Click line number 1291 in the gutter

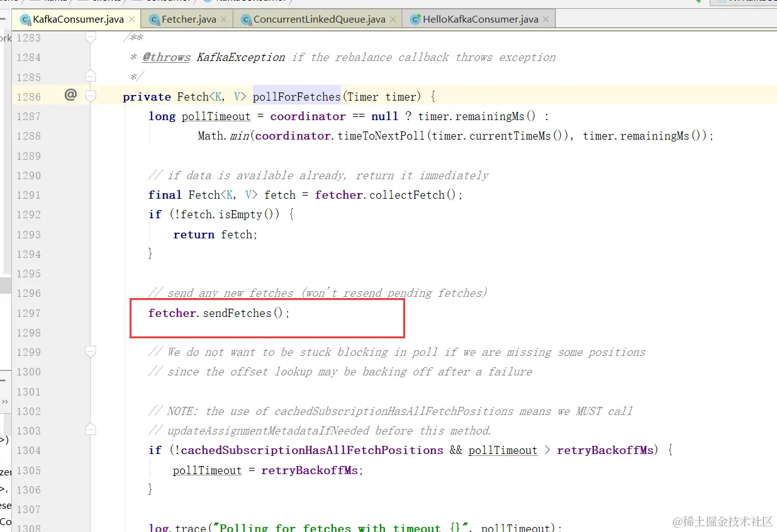(28, 195)
